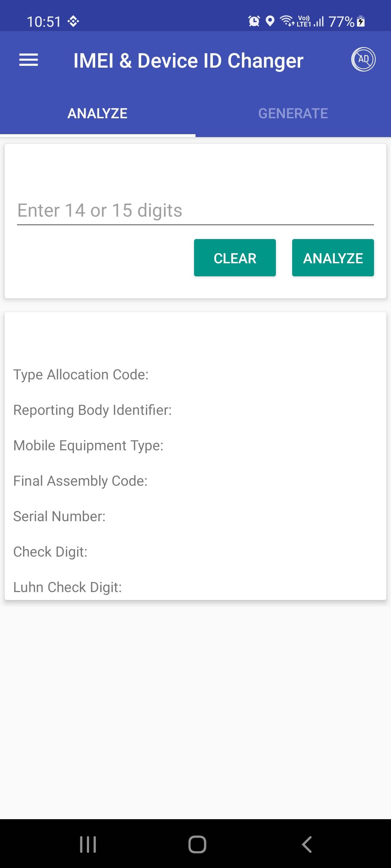Tap the Wi-Fi signal status icon
The image size is (391, 868).
point(287,21)
